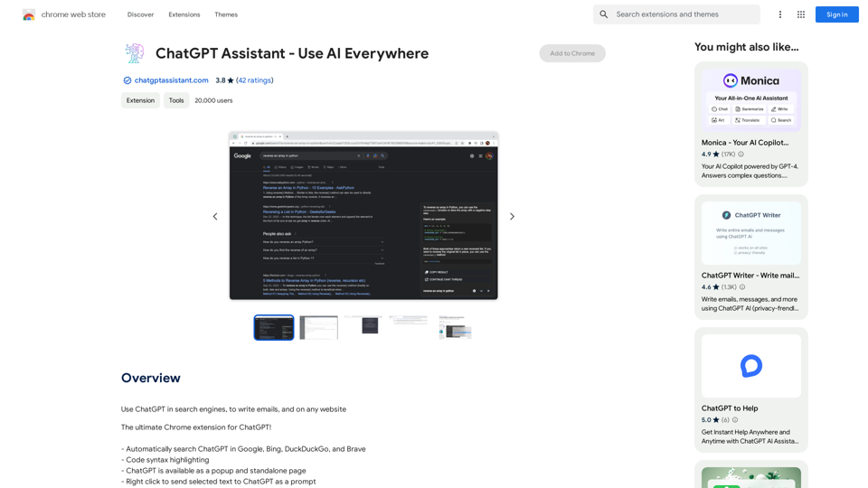Image resolution: width=868 pixels, height=488 pixels.
Task: Select the first screenshot thumbnail
Action: [274, 327]
